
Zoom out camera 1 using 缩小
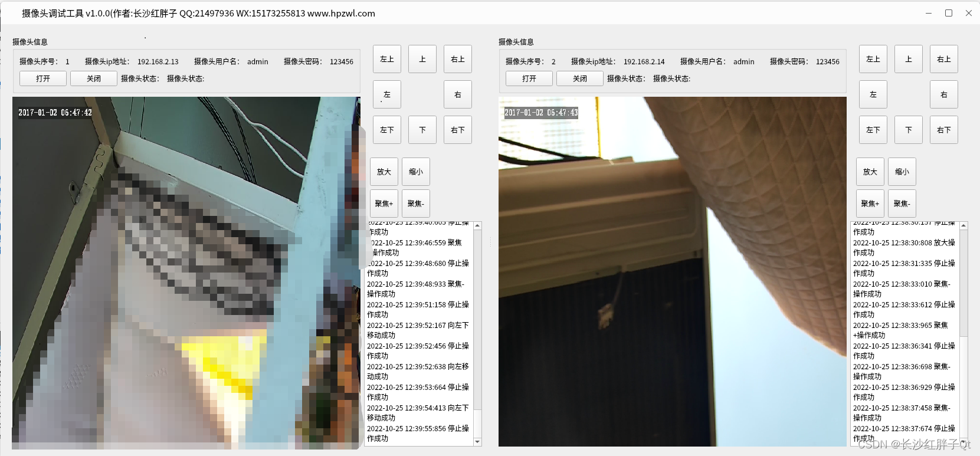[x=416, y=172]
